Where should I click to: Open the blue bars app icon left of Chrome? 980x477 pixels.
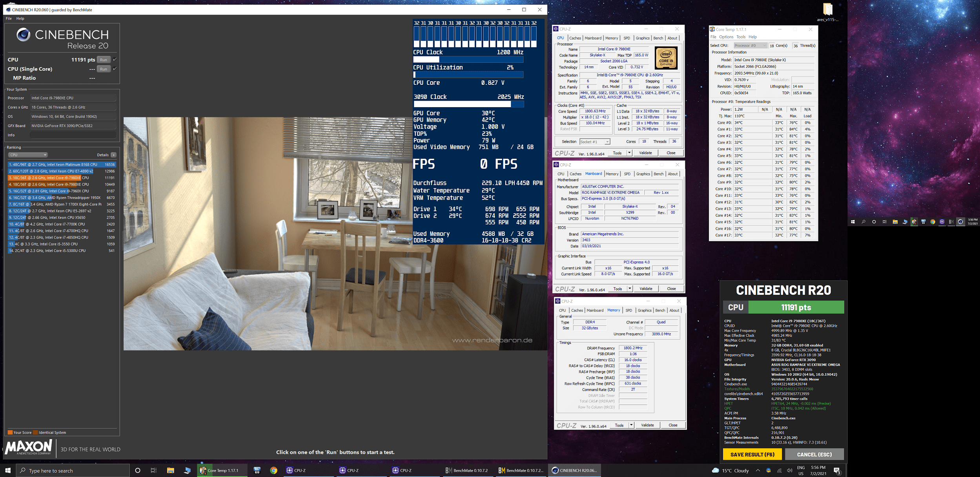coord(257,470)
